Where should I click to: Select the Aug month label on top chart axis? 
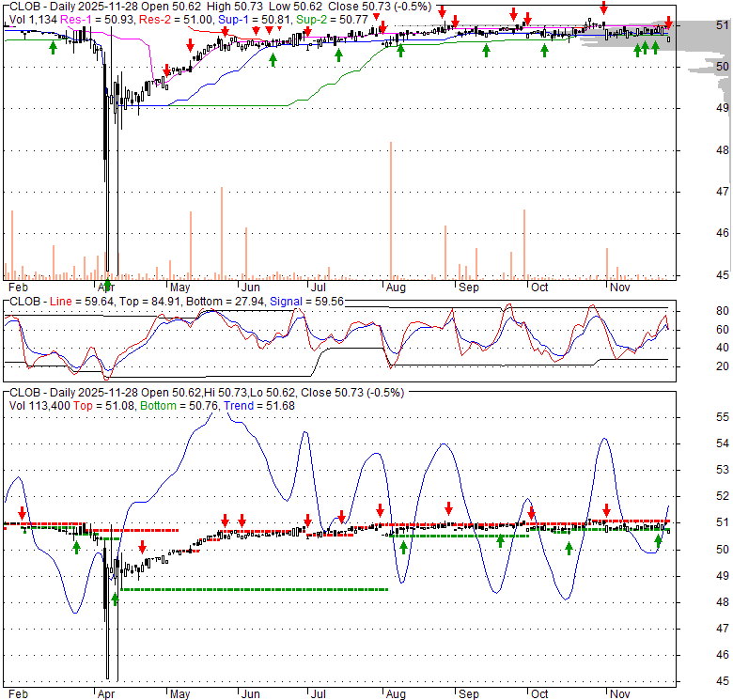(x=395, y=287)
